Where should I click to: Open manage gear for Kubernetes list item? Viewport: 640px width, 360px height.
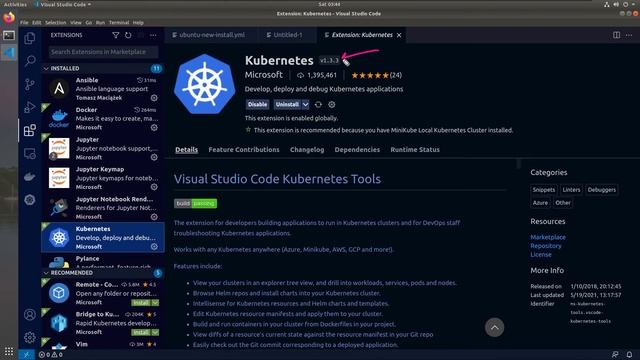pyautogui.click(x=154, y=247)
